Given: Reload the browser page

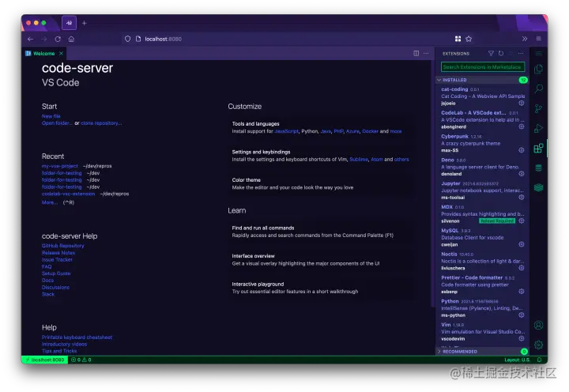Looking at the screenshot, I should 58,39.
